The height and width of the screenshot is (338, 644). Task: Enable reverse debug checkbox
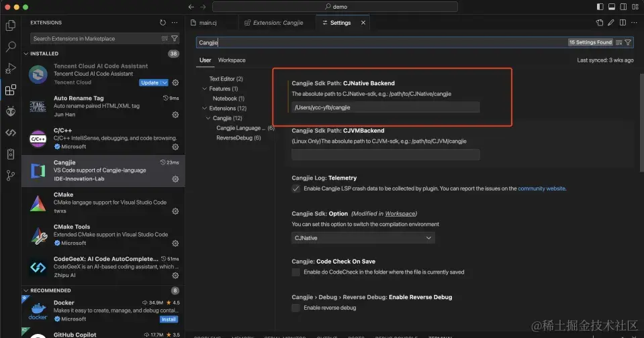point(295,308)
